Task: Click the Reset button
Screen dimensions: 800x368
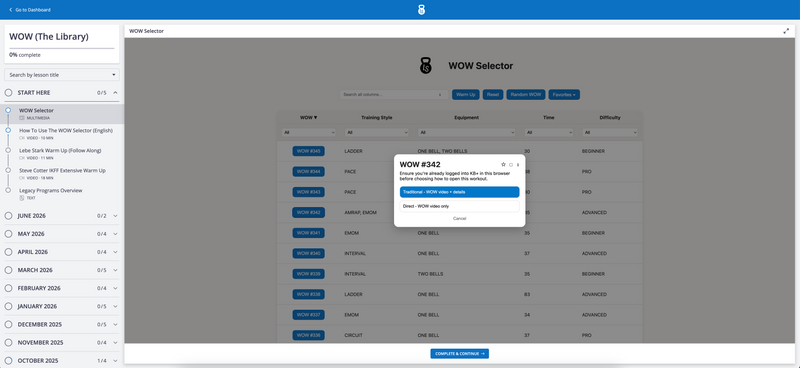Action: (x=493, y=94)
